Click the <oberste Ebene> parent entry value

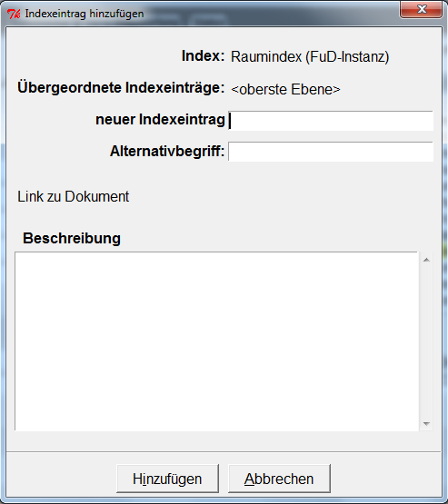[x=285, y=89]
